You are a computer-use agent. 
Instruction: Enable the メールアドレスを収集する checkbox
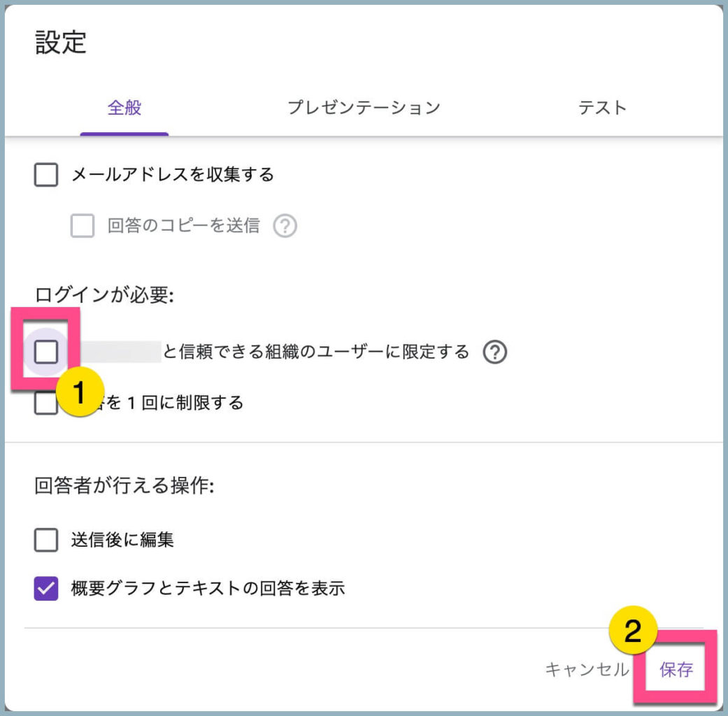pos(46,175)
